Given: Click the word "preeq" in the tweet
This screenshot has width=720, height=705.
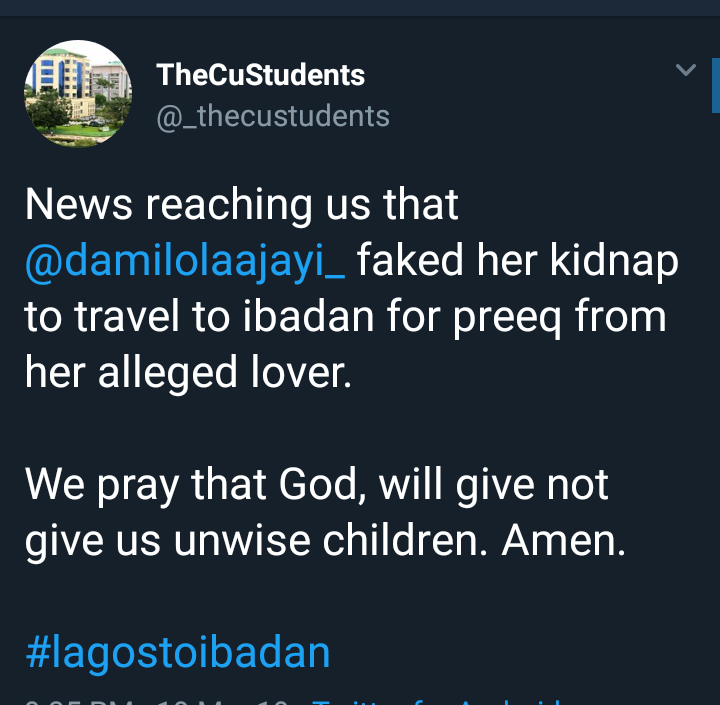Looking at the screenshot, I should coord(492,318).
